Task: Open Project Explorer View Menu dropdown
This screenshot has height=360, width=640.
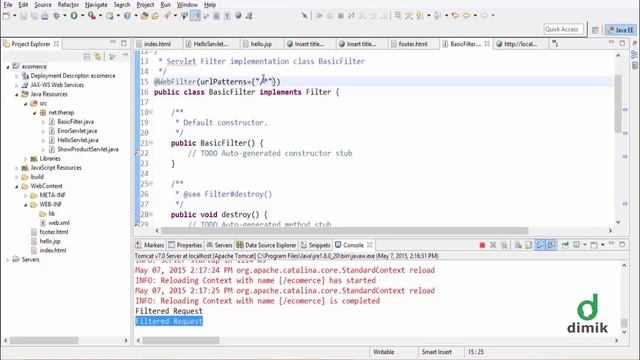Action: pyautogui.click(x=125, y=56)
